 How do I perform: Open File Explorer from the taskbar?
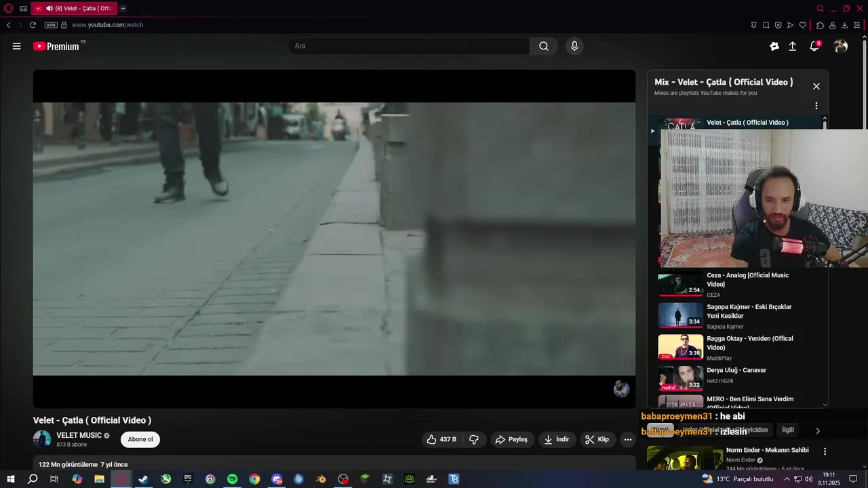click(99, 479)
